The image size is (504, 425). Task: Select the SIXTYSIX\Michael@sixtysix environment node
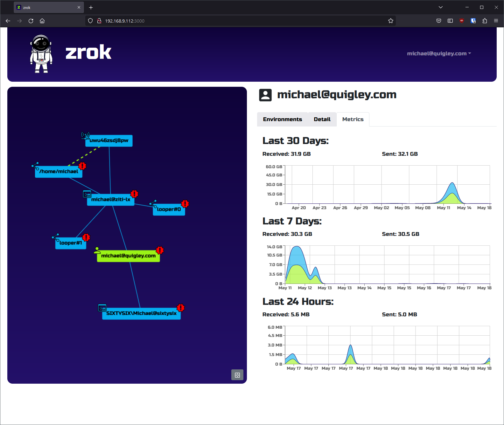141,313
